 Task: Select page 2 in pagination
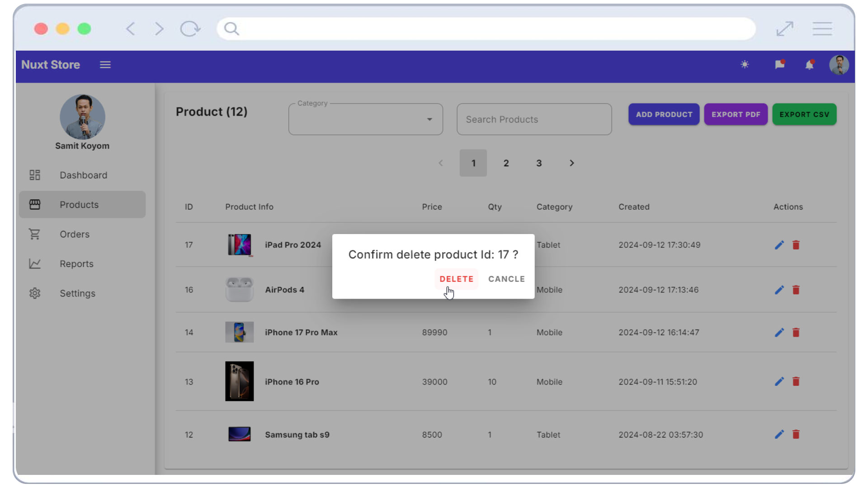(506, 163)
